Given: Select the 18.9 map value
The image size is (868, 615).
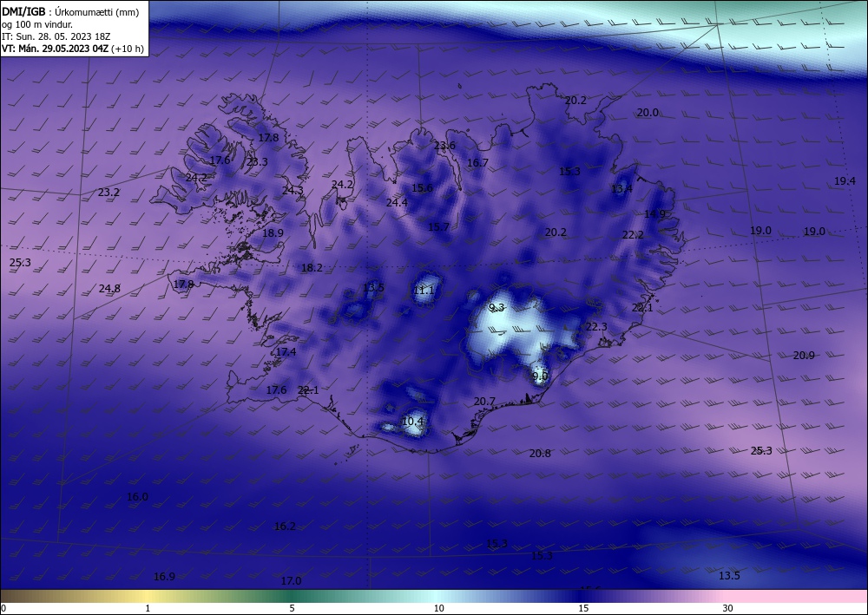Looking at the screenshot, I should [273, 232].
